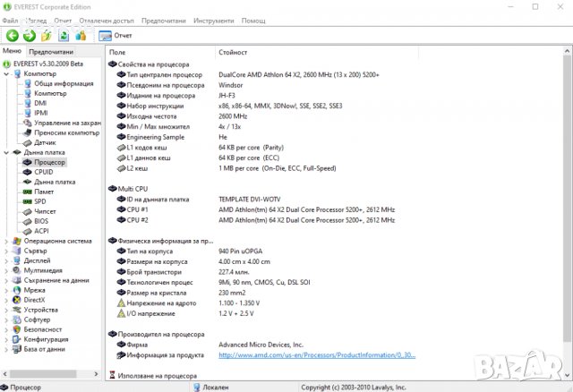Collapse the Компютър tree node
Viewport: 573px width, 392px height.
(5, 73)
